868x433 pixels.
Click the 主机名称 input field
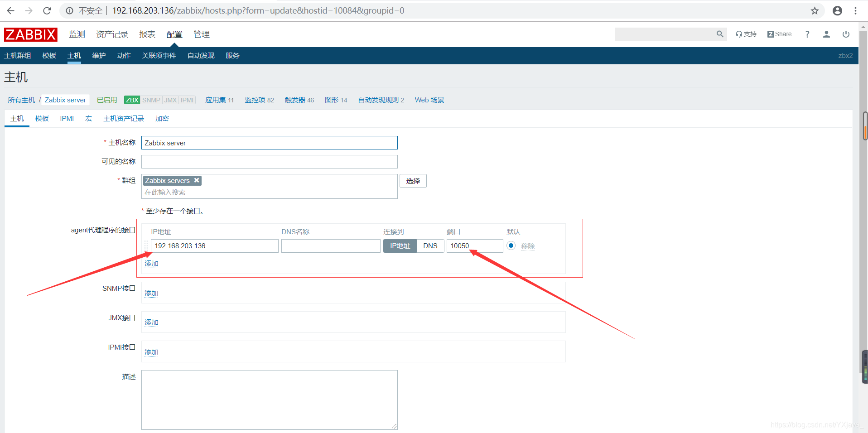tap(270, 143)
